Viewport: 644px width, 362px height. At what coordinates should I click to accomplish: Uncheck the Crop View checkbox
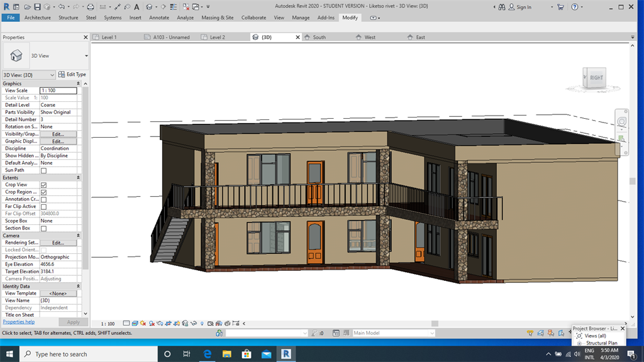pyautogui.click(x=43, y=185)
